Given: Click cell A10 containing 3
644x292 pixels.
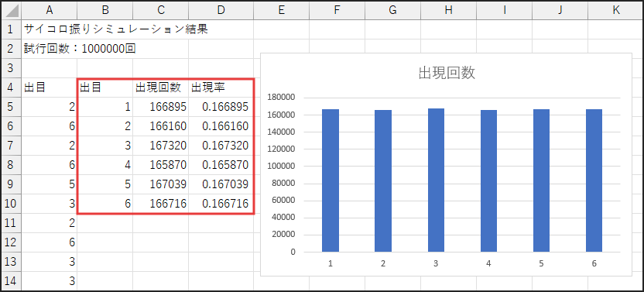Looking at the screenshot, I should [x=50, y=203].
